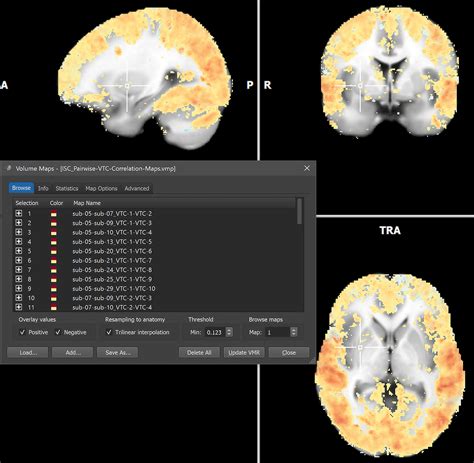
Task: Toggle Positive overlay values checkbox
Action: pos(22,332)
